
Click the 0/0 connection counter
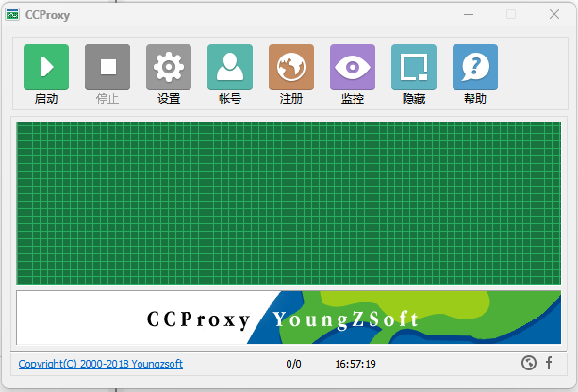(x=293, y=364)
